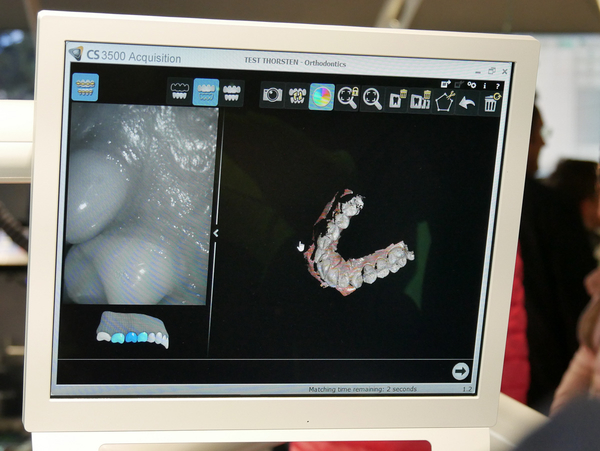Click the zoom lock magnifier icon
This screenshot has width=600, height=451.
[347, 98]
